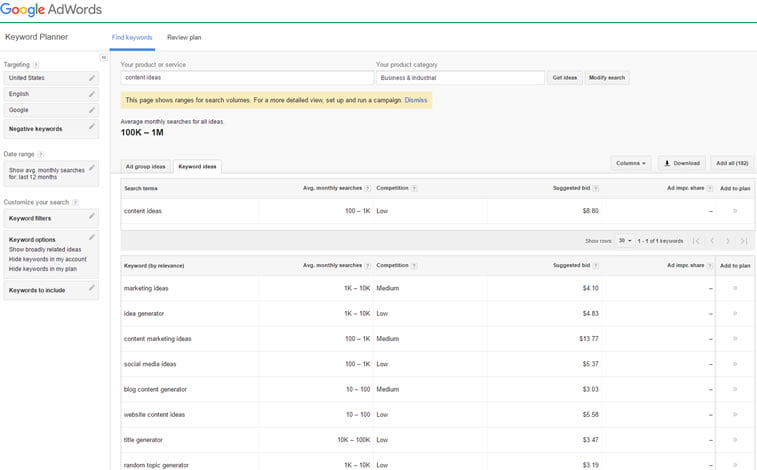Open help icon next to Targeting

36,65
